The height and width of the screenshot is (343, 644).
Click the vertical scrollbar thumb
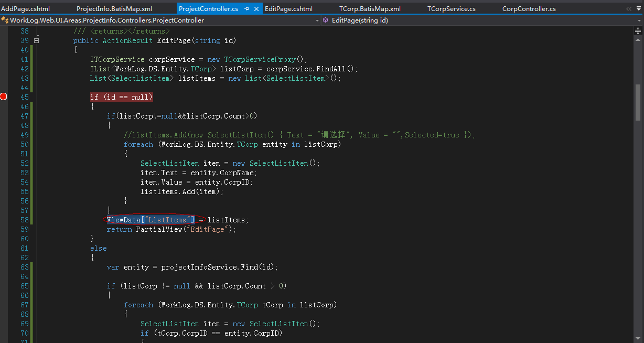pos(638,102)
